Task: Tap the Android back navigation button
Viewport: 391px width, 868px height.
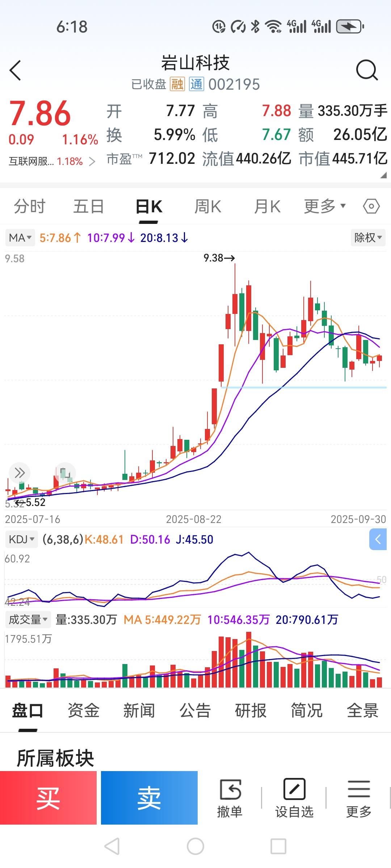Action: point(112,846)
